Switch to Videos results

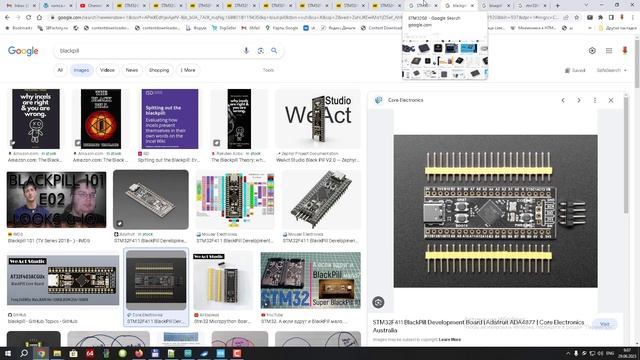[107, 70]
